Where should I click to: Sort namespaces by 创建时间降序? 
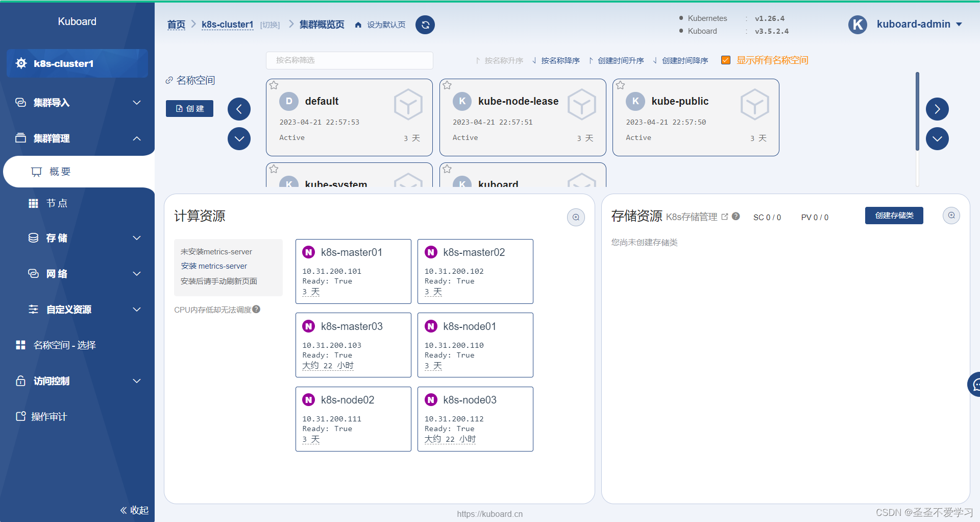click(x=680, y=60)
